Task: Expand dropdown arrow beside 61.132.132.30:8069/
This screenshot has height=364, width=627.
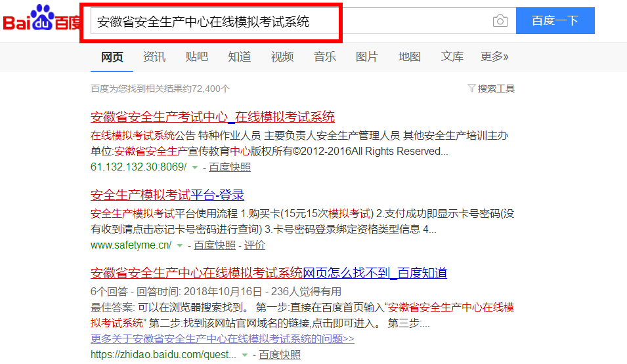Action: tap(195, 167)
